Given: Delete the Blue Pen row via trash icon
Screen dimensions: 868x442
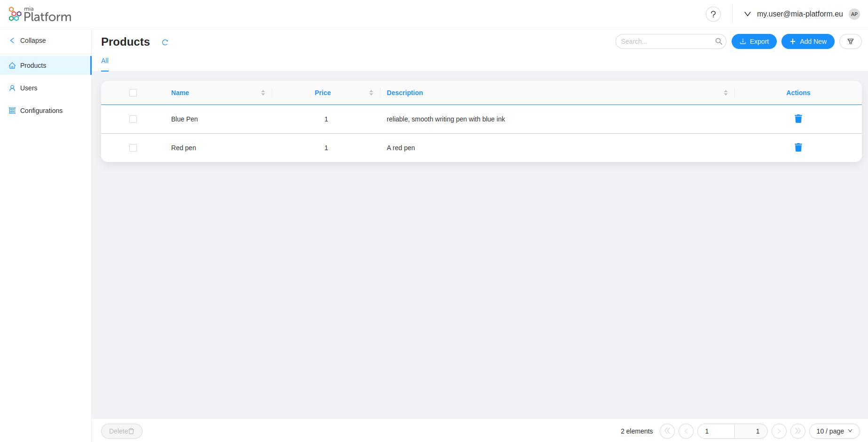Looking at the screenshot, I should [798, 119].
